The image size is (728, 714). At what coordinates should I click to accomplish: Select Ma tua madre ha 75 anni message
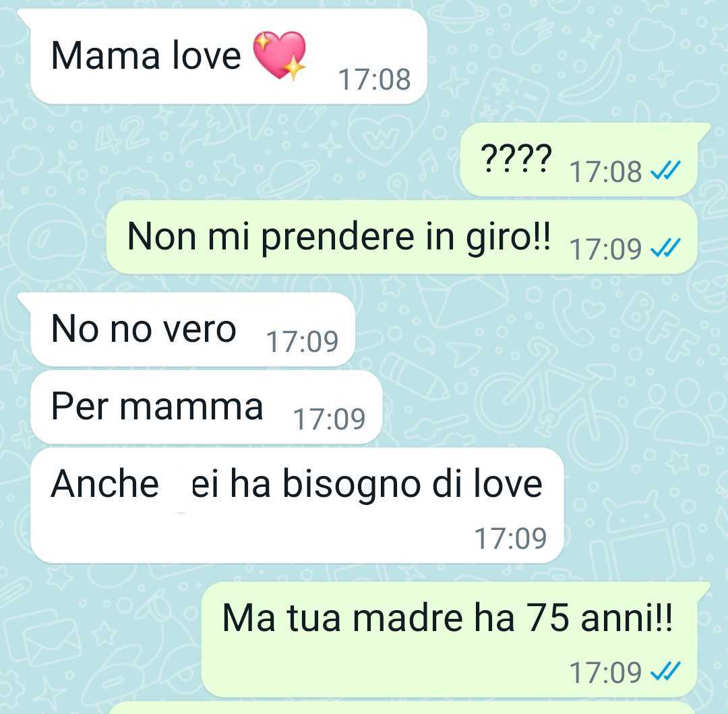pyautogui.click(x=450, y=639)
